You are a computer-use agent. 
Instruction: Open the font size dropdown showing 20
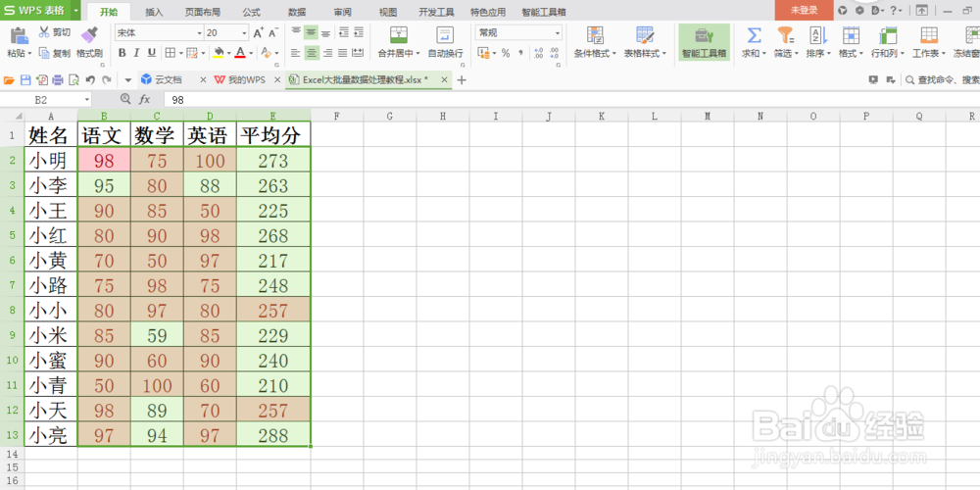click(244, 33)
